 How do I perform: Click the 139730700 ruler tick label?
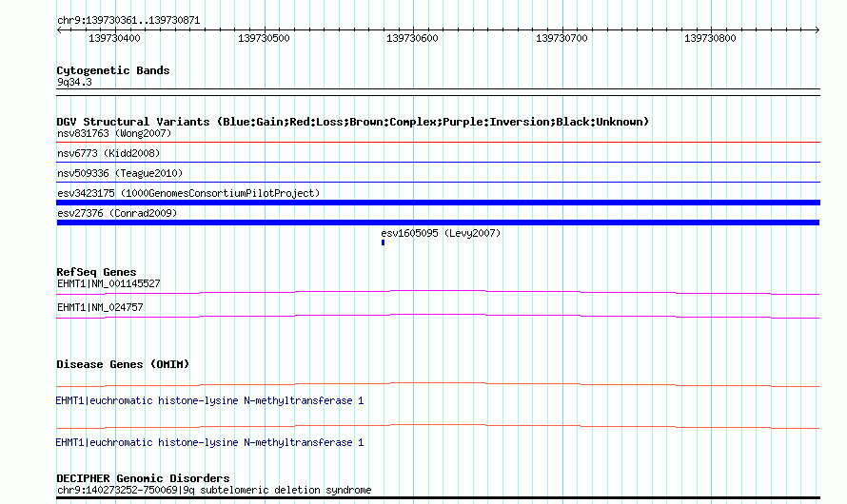coord(561,38)
